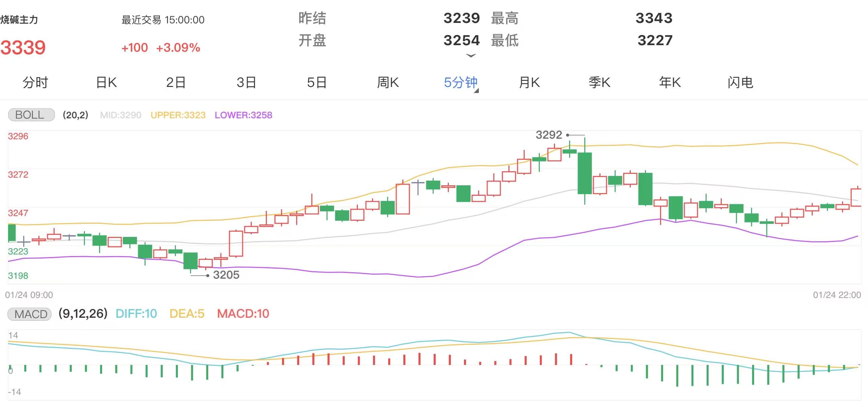Switch to the 分时 chart tab

click(x=35, y=83)
